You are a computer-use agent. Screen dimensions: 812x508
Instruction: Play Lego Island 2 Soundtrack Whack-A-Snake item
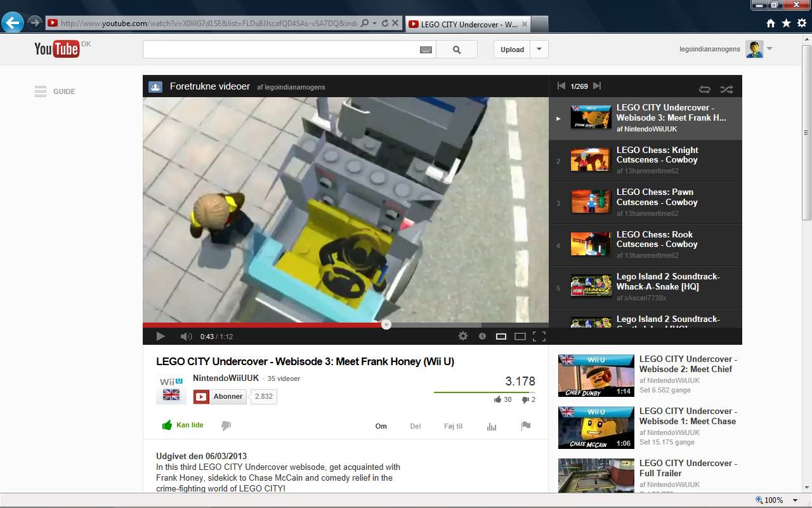pyautogui.click(x=645, y=288)
